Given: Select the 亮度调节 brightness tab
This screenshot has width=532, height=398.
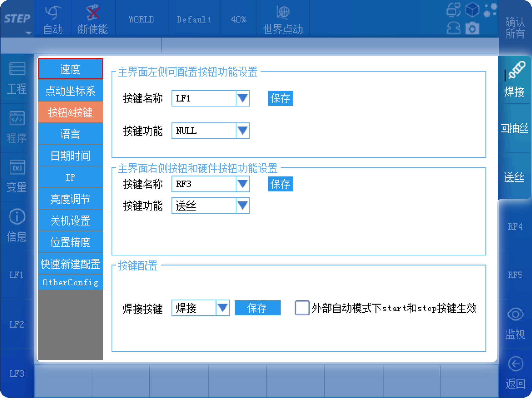Looking at the screenshot, I should click(71, 199).
